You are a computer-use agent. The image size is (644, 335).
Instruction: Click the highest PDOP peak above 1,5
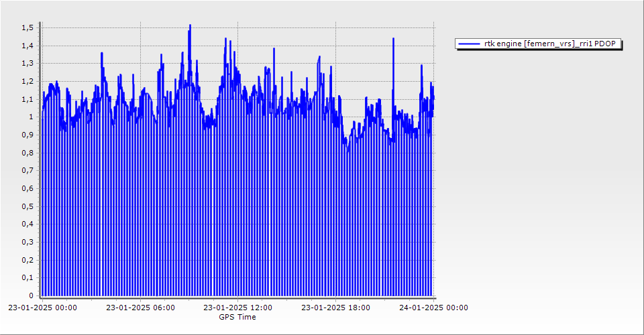[190, 26]
